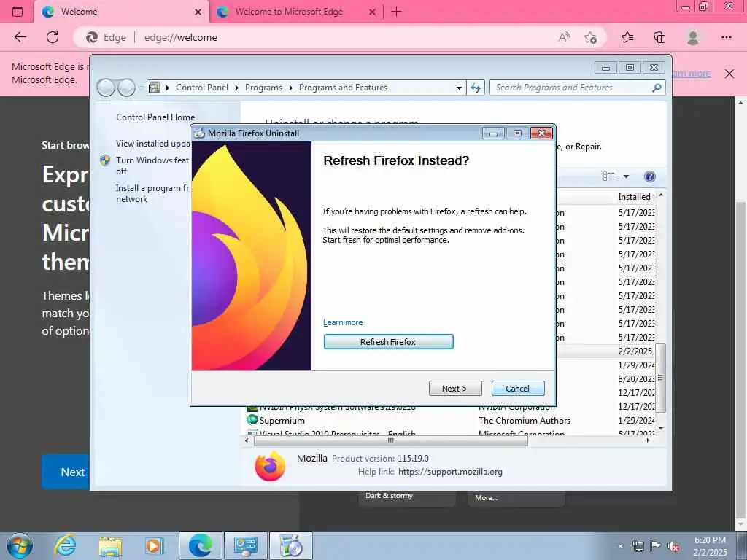Open Edge Collections icon
Viewport: 747px width, 560px height.
659,37
